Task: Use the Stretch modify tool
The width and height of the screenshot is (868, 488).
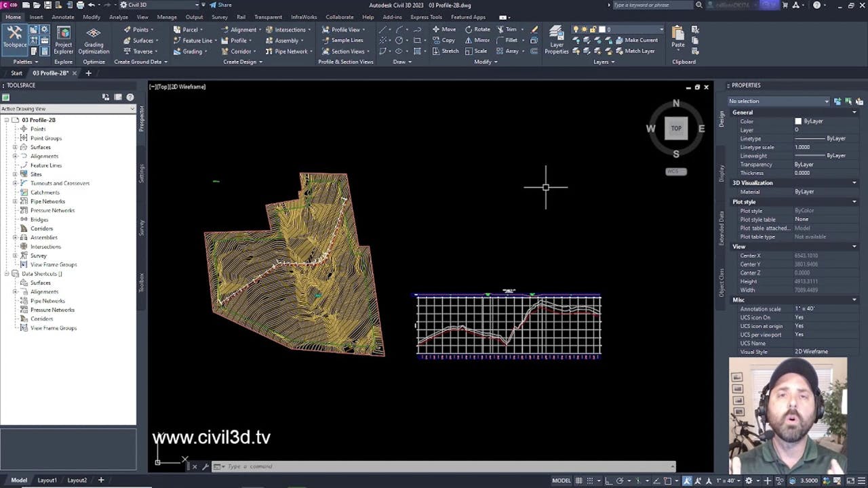Action: click(450, 51)
